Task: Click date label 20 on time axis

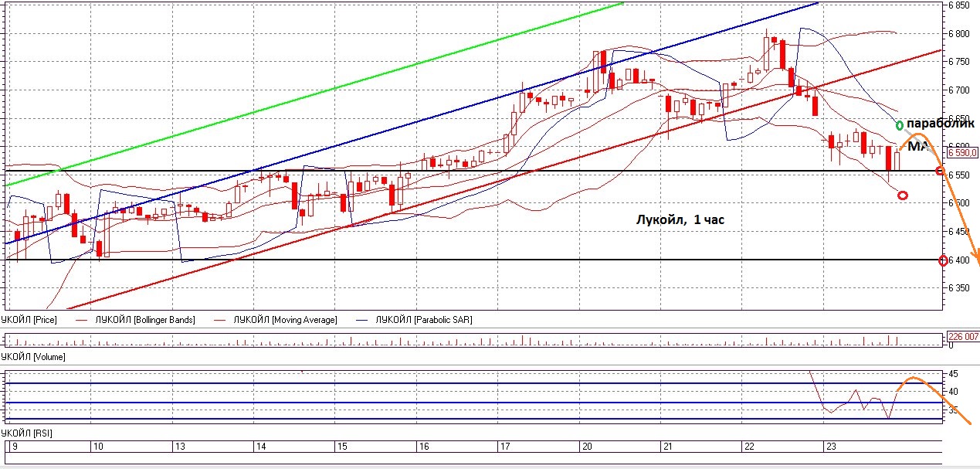Action: [585, 447]
